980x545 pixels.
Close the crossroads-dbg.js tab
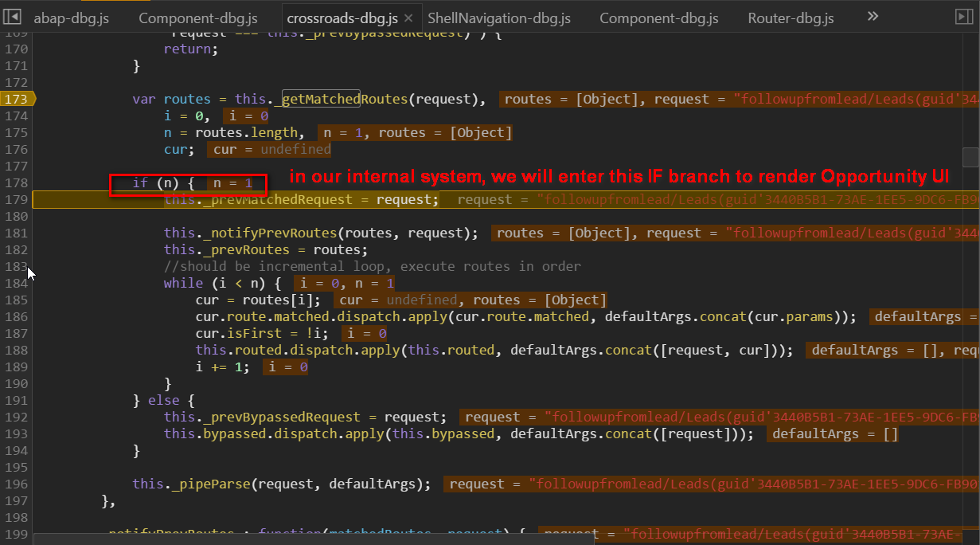408,18
